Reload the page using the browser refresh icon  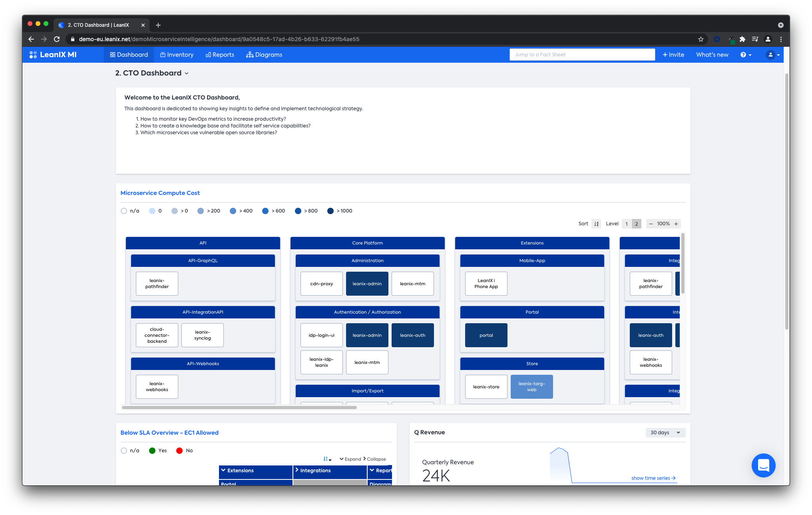pos(57,39)
